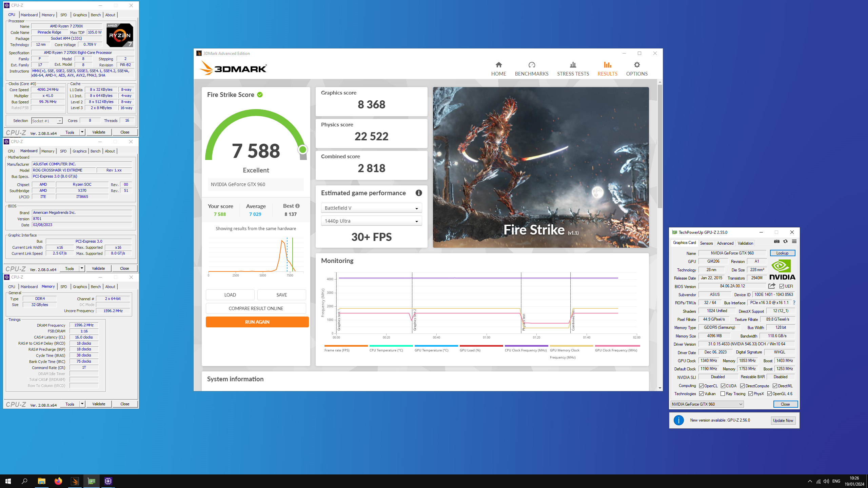Click the Fire Strike benchmark artwork thumbnail
The width and height of the screenshot is (868, 488).
tap(541, 167)
